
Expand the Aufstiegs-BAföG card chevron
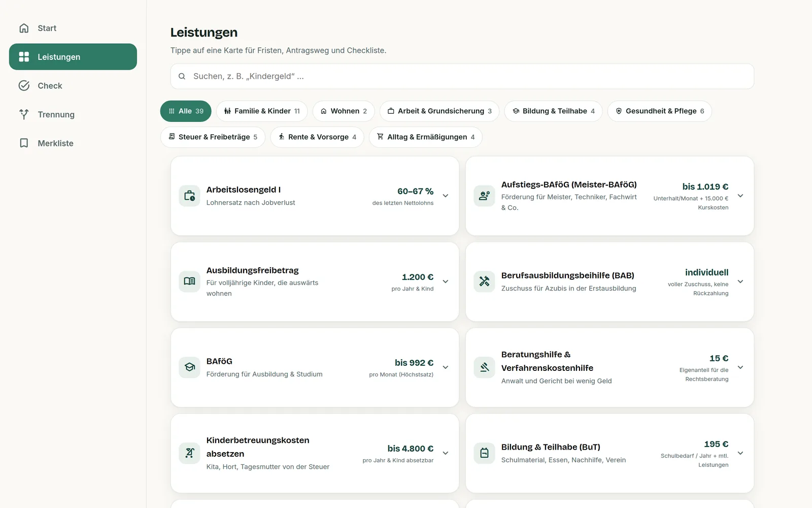740,196
